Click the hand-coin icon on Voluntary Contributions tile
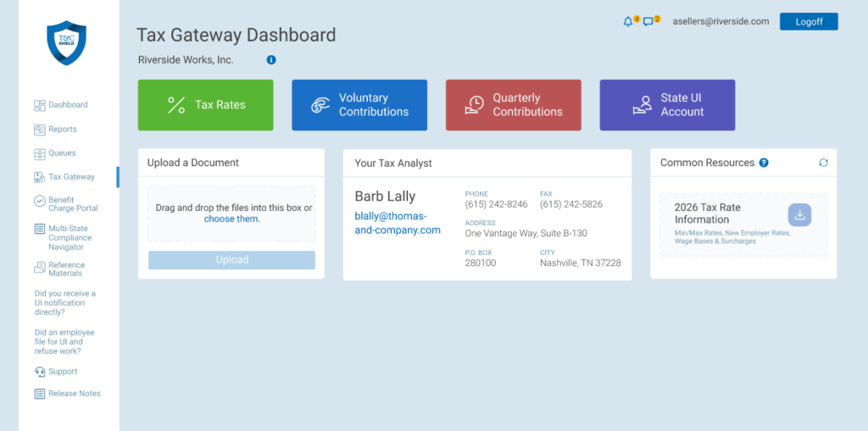This screenshot has width=868, height=431. [320, 105]
